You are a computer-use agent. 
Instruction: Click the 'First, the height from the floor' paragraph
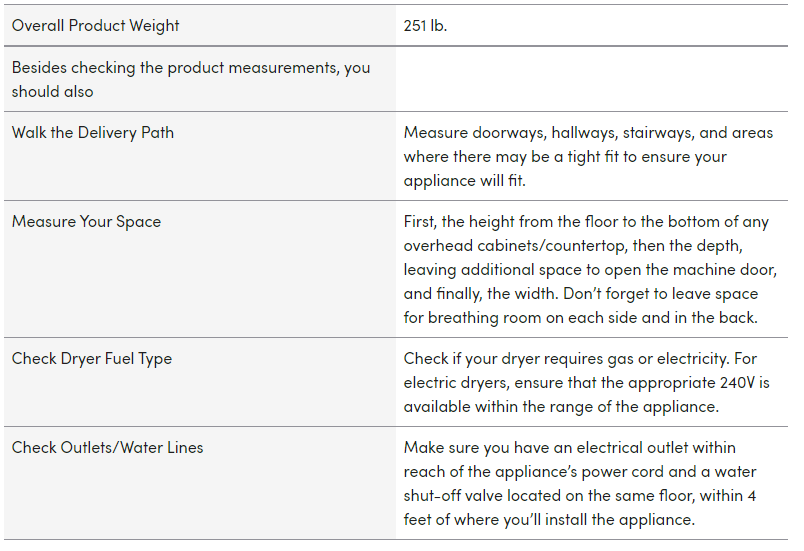(x=590, y=270)
